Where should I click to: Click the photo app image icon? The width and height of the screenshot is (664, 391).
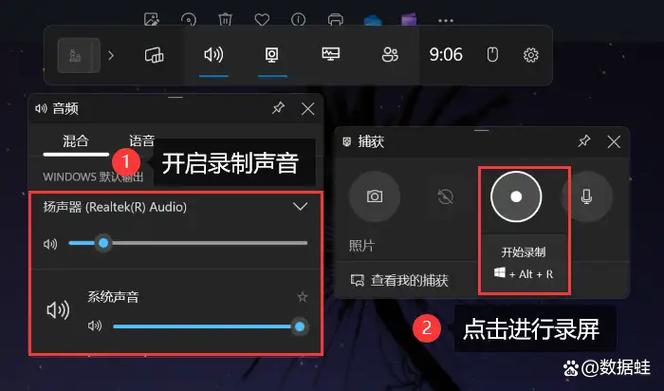pyautogui.click(x=151, y=19)
